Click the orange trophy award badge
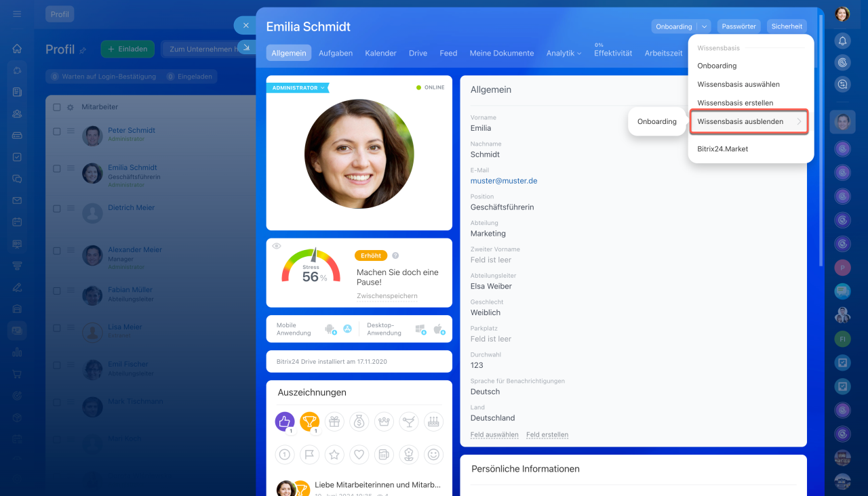868x496 pixels. (309, 421)
